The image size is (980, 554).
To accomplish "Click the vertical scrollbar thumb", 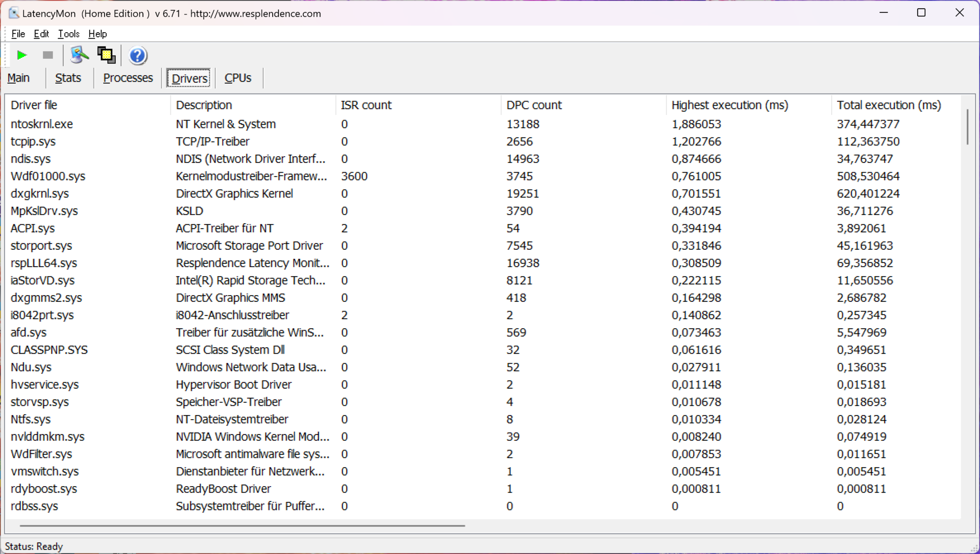I will [x=967, y=127].
